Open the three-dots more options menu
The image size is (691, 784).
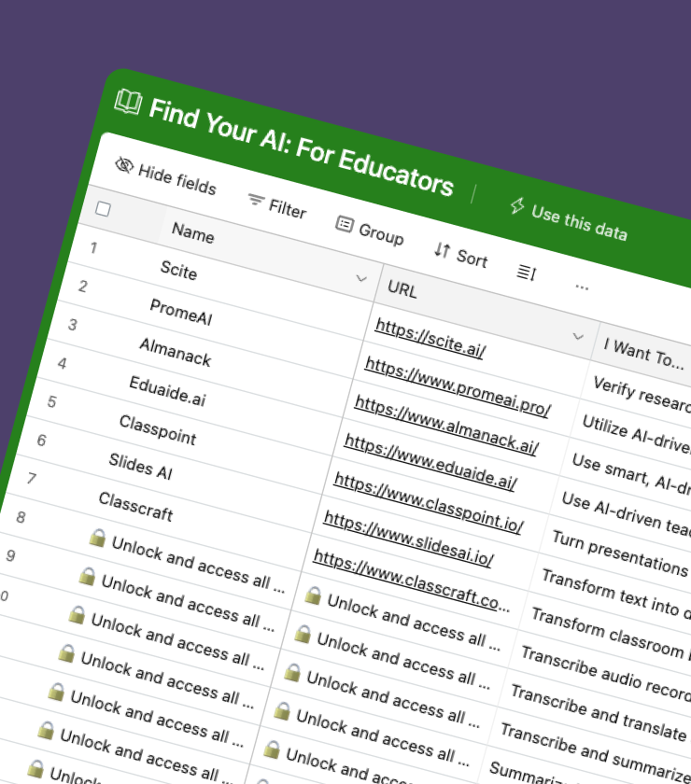[x=582, y=287]
